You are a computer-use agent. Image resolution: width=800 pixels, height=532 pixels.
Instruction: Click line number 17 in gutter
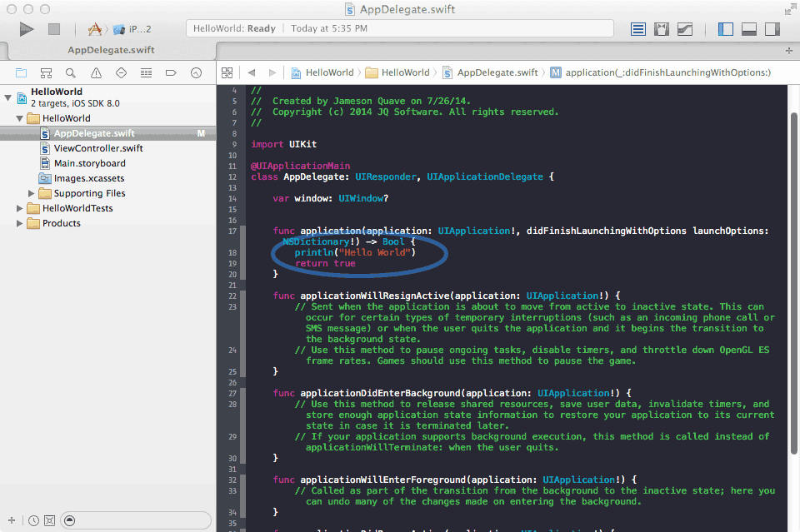coord(232,231)
